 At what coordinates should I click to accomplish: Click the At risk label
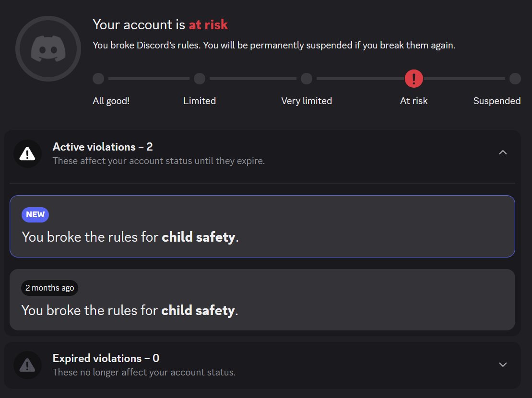(414, 101)
